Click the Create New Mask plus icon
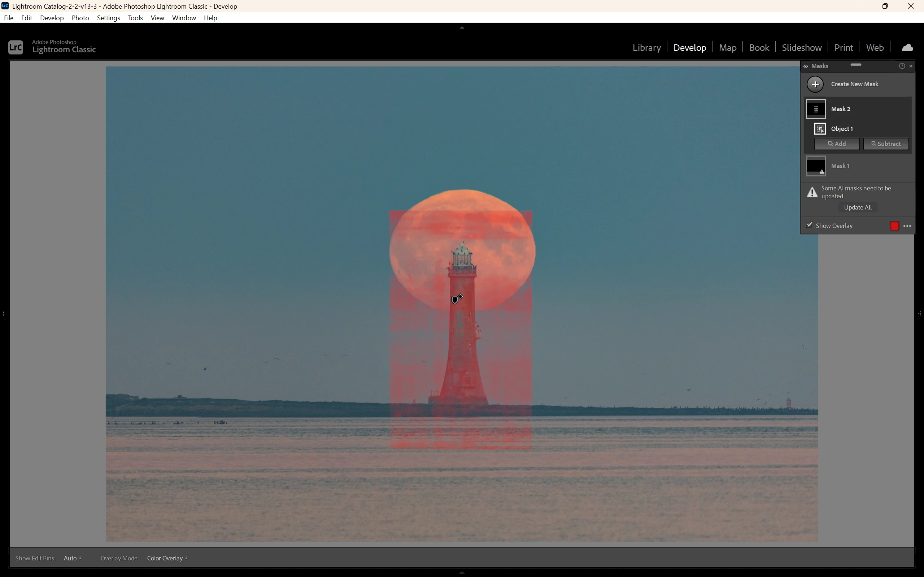This screenshot has width=924, height=577. coord(815,84)
